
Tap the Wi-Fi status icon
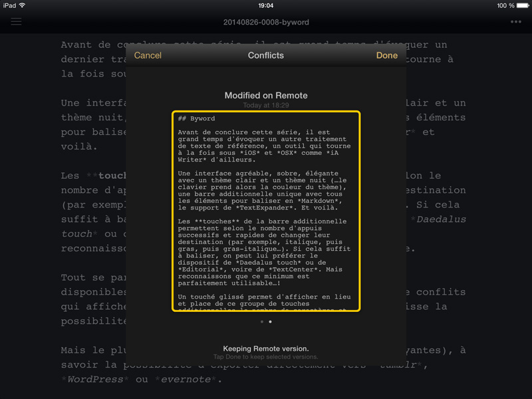[23, 5]
